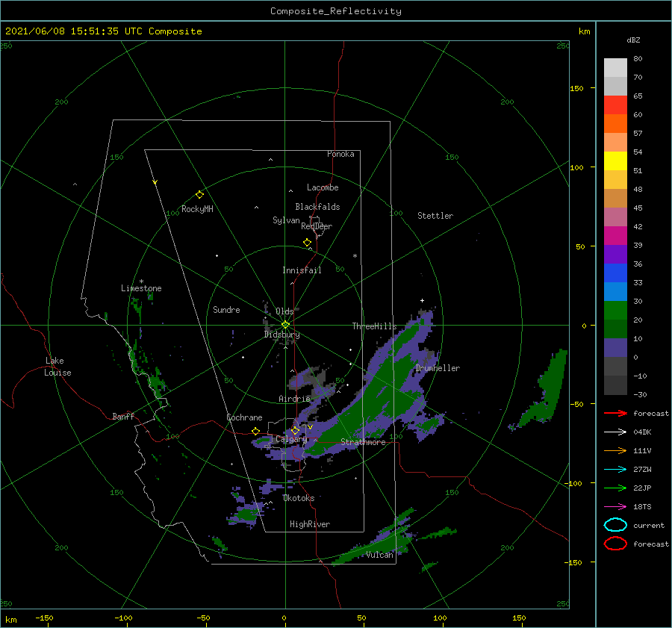
Task: Click the Ponoka label
Action: coord(340,154)
